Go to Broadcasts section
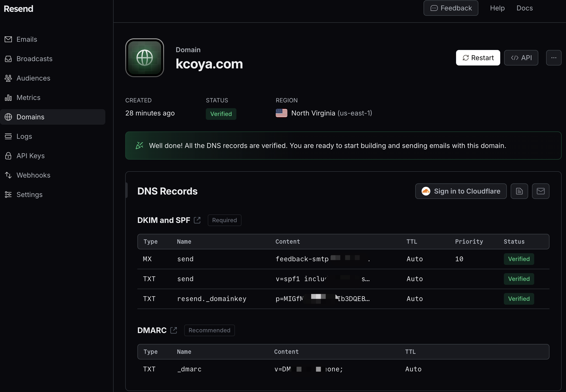 coord(34,59)
